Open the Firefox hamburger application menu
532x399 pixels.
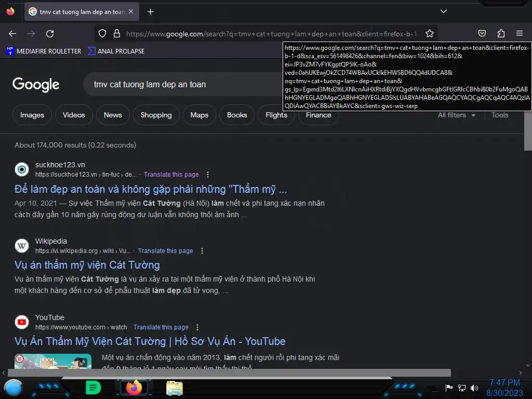(x=520, y=33)
